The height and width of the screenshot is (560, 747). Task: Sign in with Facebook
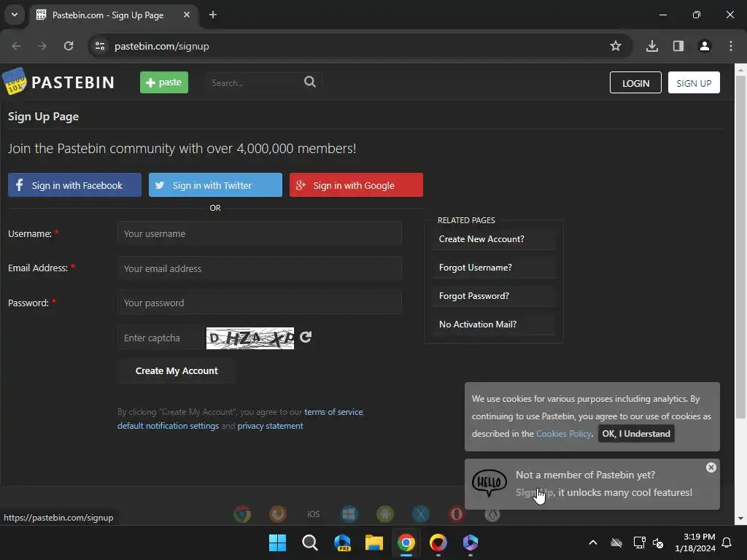pyautogui.click(x=75, y=185)
